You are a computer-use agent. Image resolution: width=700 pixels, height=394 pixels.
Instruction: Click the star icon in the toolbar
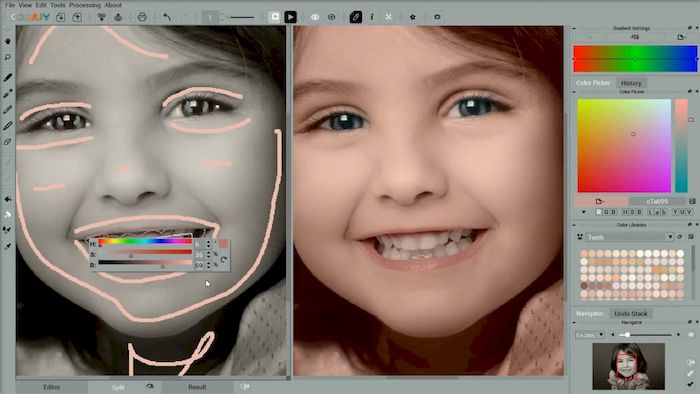(x=412, y=17)
